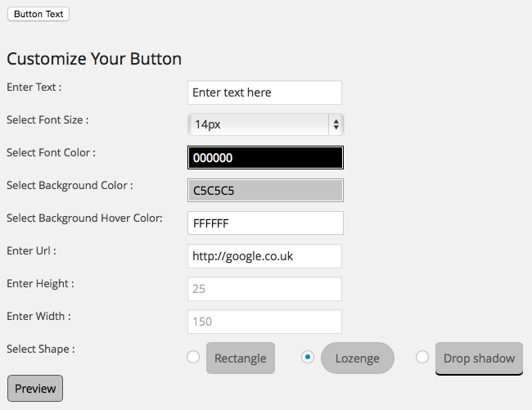
Task: Select the Lozenge shape radio button
Action: click(308, 357)
